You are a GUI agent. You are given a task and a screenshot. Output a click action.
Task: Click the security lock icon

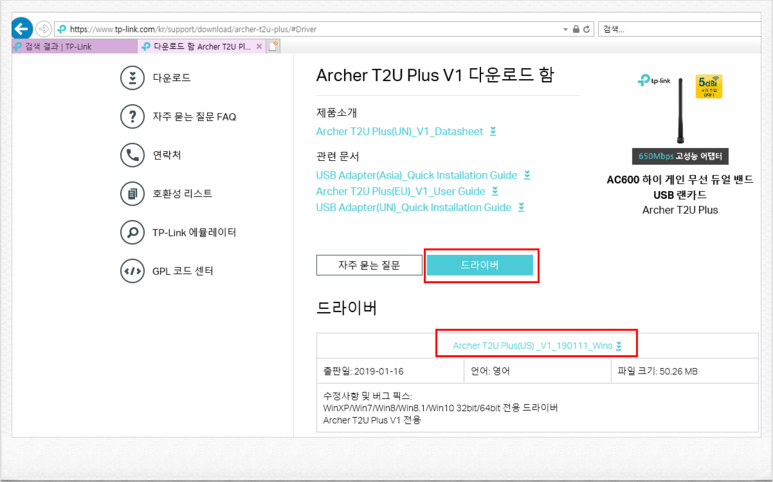[576, 29]
